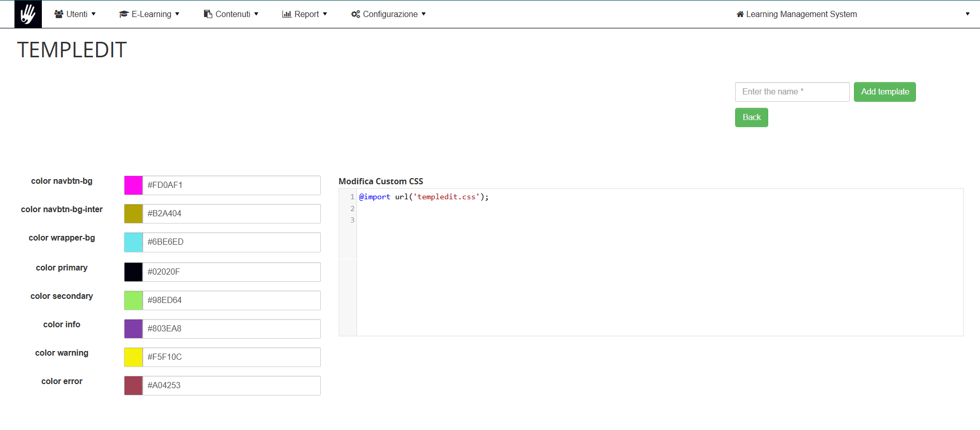The image size is (980, 430).
Task: Click the #A04253 hex value field
Action: 231,386
